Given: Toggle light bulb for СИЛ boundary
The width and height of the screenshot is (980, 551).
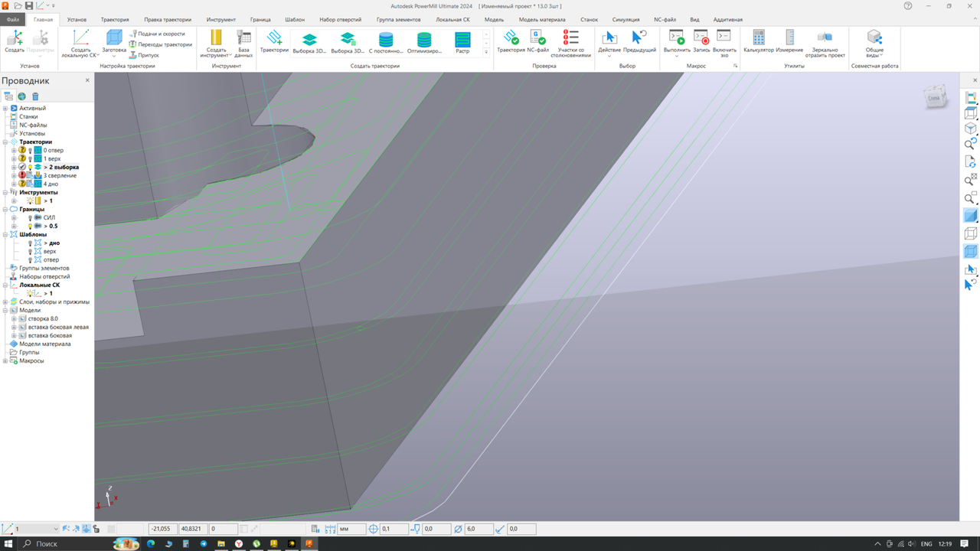Looking at the screenshot, I should point(30,218).
